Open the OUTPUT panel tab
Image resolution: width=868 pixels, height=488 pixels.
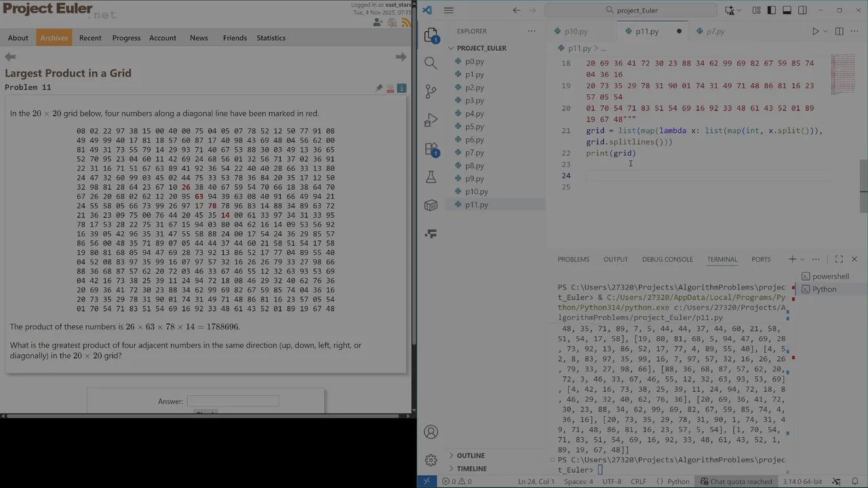(616, 259)
